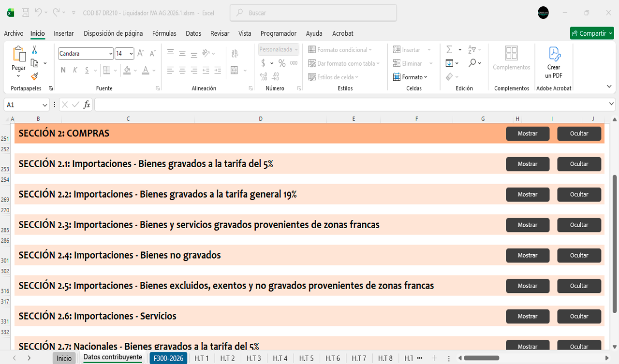Image resolution: width=619 pixels, height=364 pixels.
Task: Expand the Formato cells dropdown
Action: point(411,77)
